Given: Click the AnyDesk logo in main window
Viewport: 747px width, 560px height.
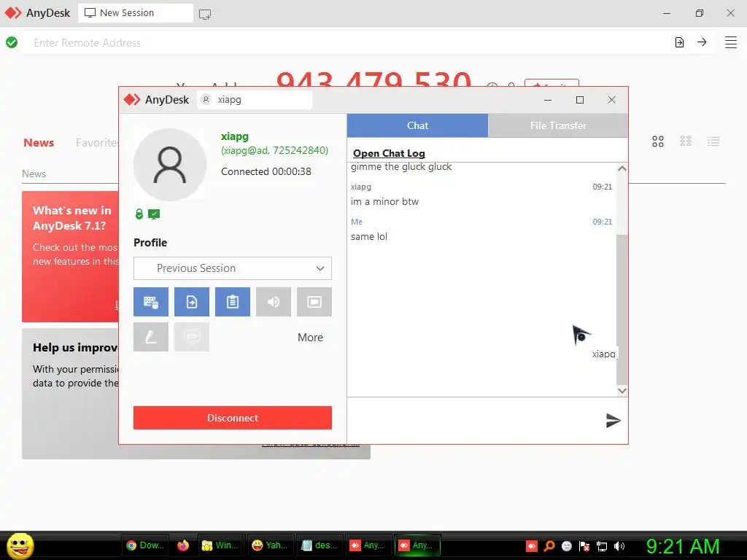Looking at the screenshot, I should click(13, 13).
